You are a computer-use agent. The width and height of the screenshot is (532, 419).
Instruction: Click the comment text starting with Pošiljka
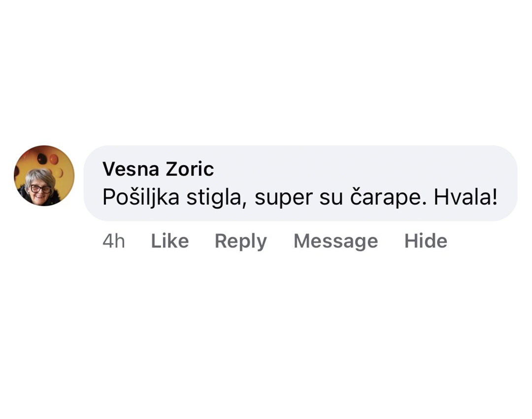click(x=299, y=198)
